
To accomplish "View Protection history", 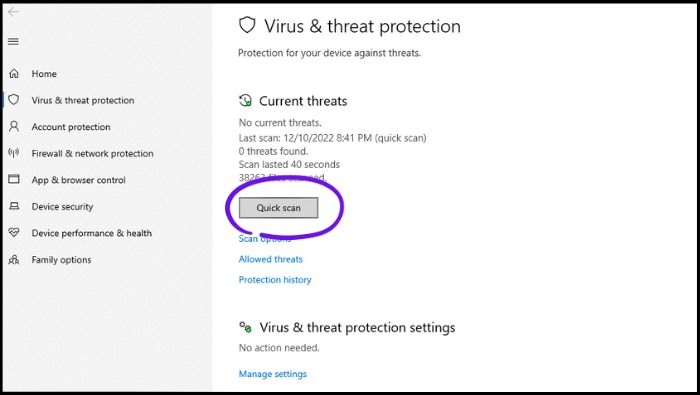I will pos(275,280).
